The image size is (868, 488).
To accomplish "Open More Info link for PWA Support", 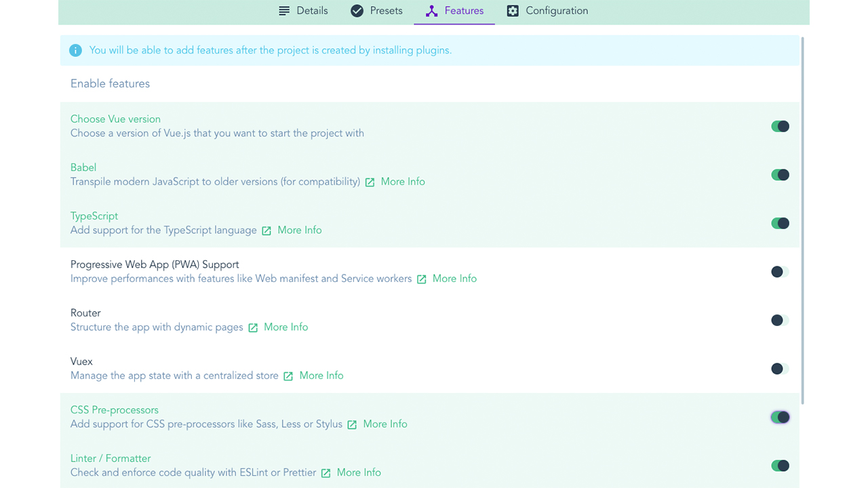I will [454, 279].
